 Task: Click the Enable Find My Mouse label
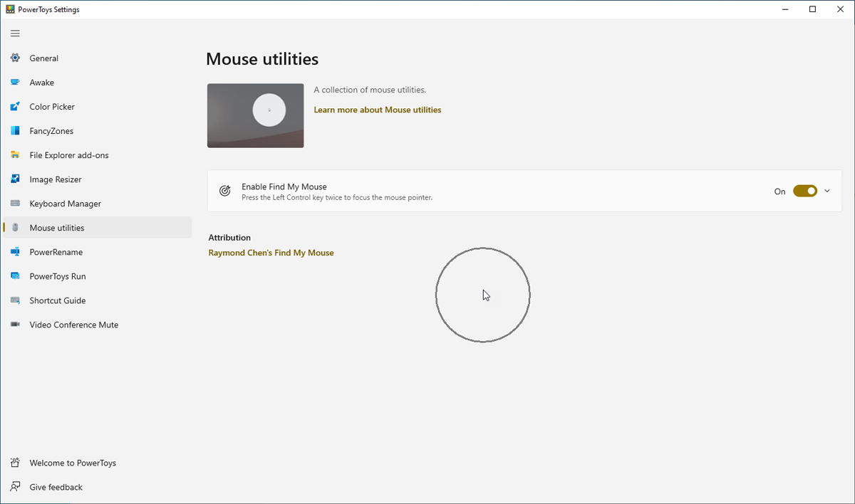[284, 187]
